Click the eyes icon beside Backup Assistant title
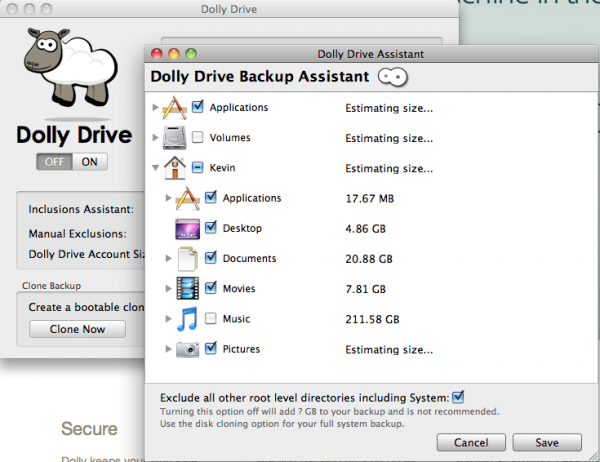The width and height of the screenshot is (600, 462). (x=393, y=77)
